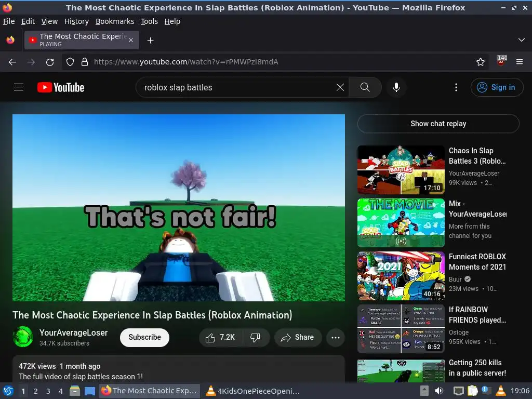Screen dimensions: 532x399
Task: Open the Mix YourAverageLoser thumbnail
Action: point(401,223)
